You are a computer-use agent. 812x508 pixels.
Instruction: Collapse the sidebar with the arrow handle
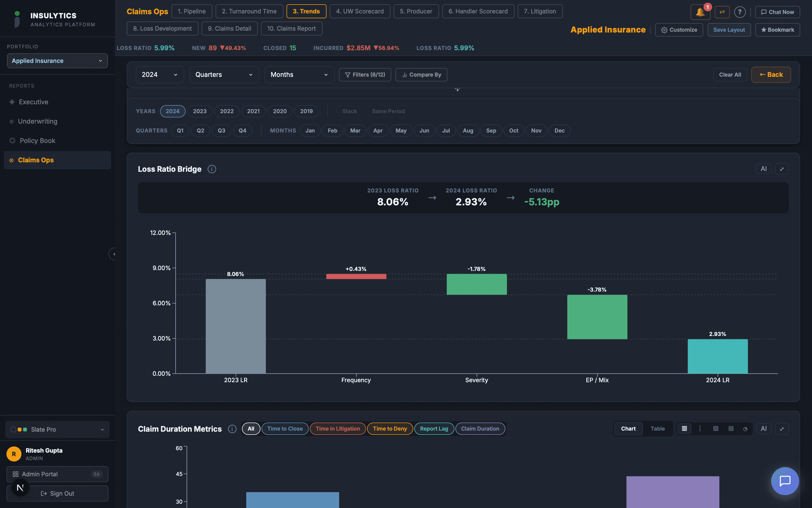click(113, 254)
